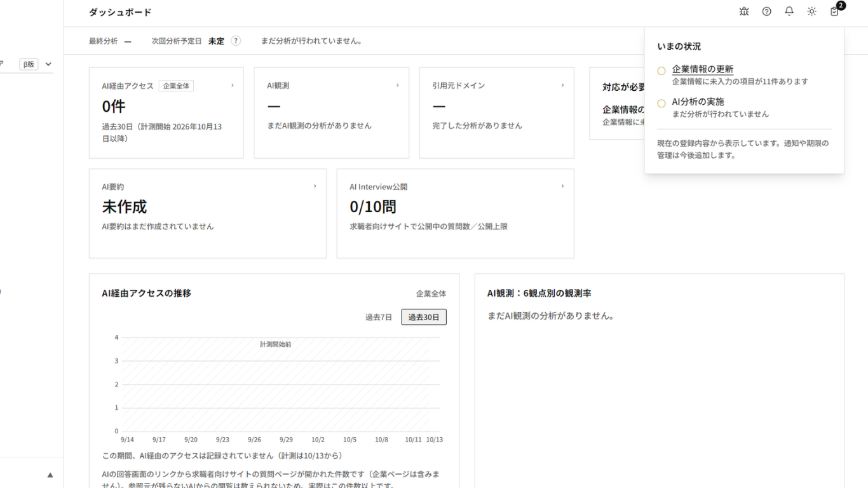
Task: Click the status circle beside AI分析の実施
Action: point(661,103)
